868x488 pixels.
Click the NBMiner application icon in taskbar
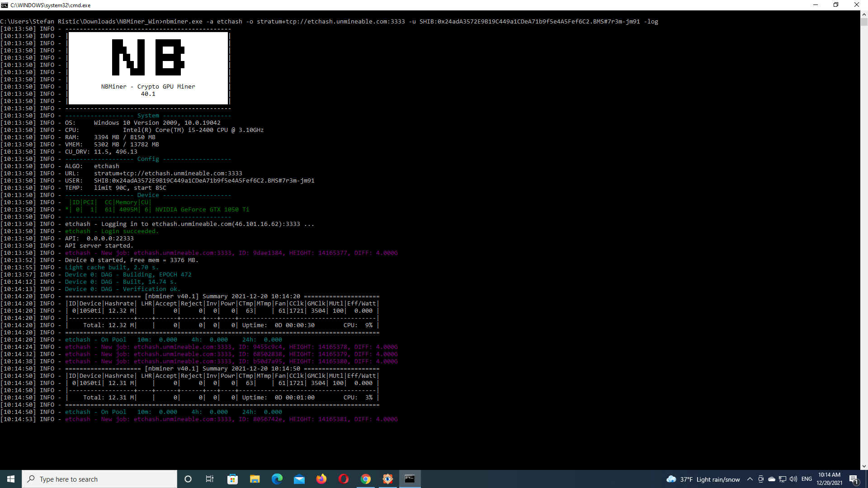[x=409, y=479]
